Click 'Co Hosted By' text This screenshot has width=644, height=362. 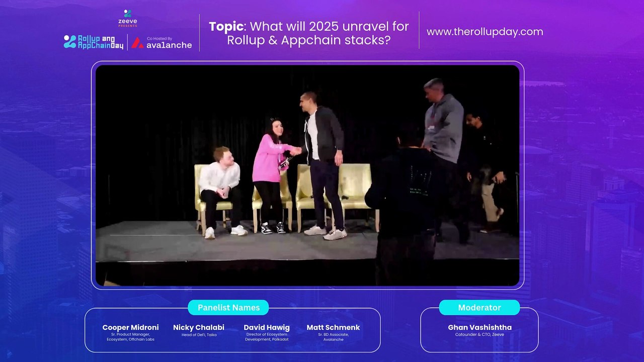[159, 38]
